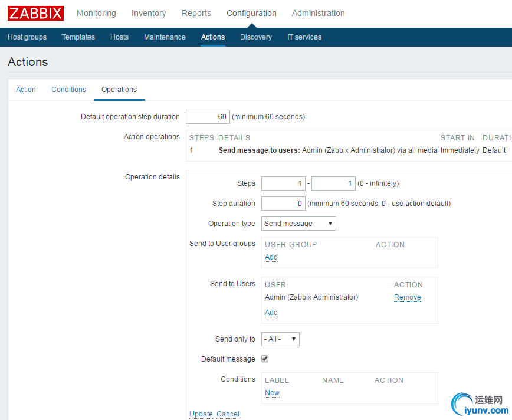Image resolution: width=512 pixels, height=420 pixels.
Task: Open the Inventory menu
Action: pyautogui.click(x=149, y=13)
